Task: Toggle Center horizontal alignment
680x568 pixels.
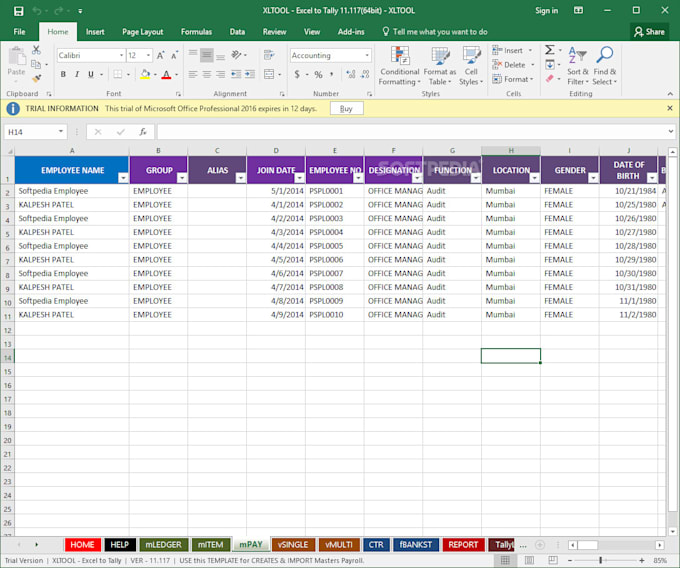Action: click(x=207, y=74)
